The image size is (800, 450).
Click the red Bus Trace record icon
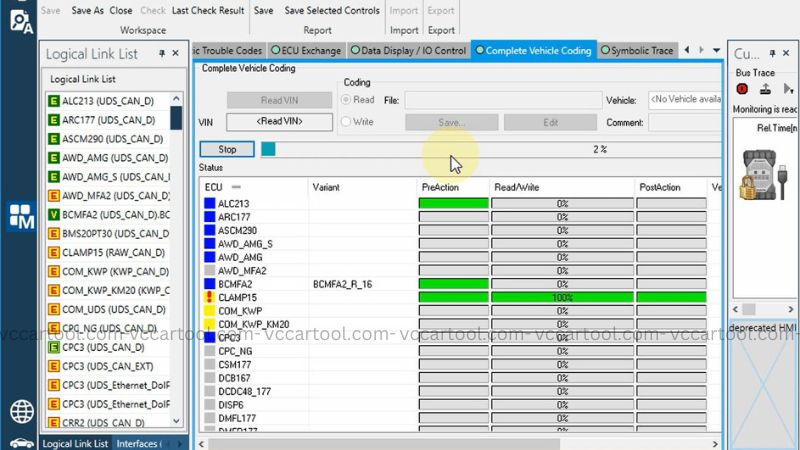pos(741,89)
